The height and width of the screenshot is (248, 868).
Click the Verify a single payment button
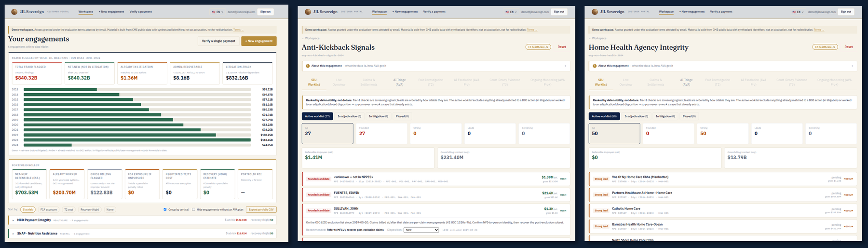(218, 41)
